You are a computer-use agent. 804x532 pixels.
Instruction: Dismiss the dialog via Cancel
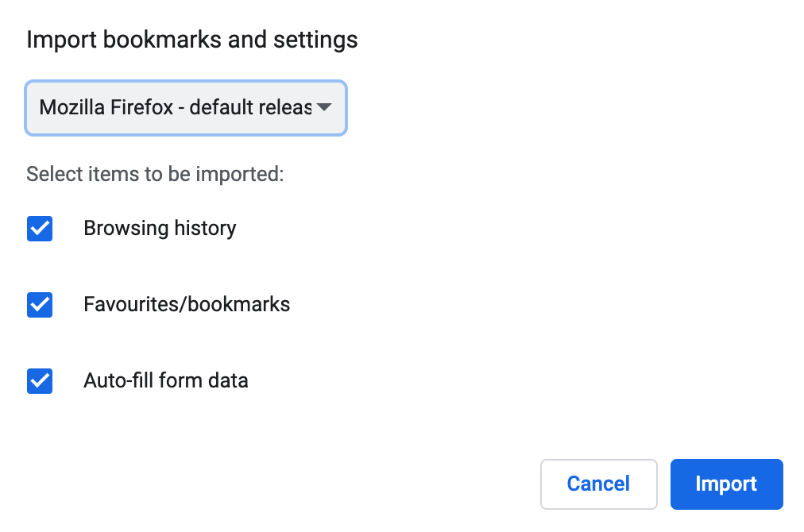pos(598,484)
